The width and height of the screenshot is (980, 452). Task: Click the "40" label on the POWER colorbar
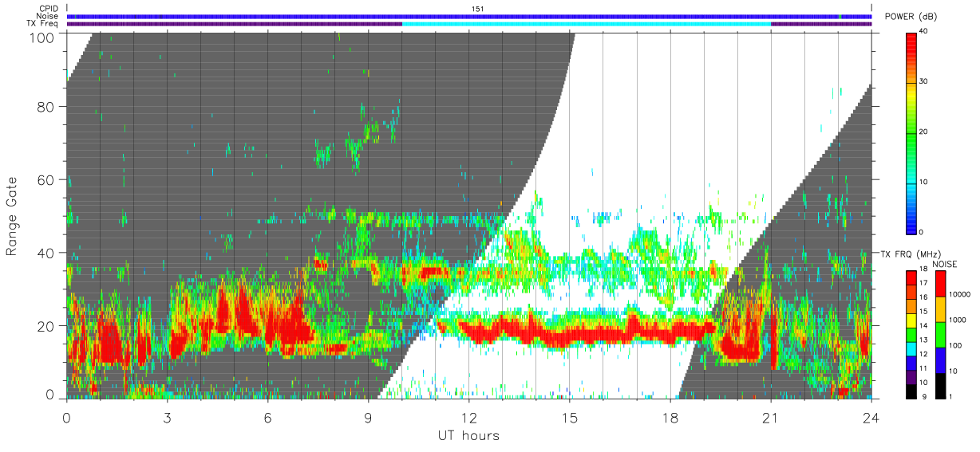coord(925,31)
